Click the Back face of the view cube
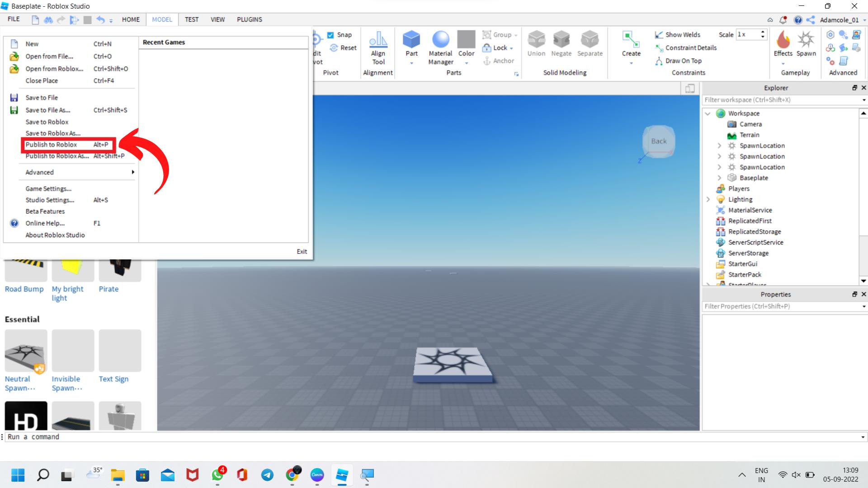The image size is (868, 488). [x=659, y=141]
